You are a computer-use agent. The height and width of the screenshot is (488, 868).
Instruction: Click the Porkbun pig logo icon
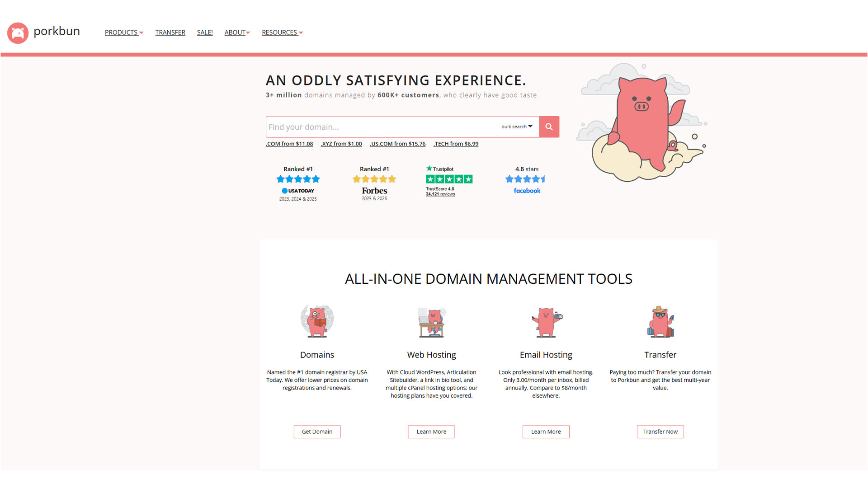coord(18,33)
